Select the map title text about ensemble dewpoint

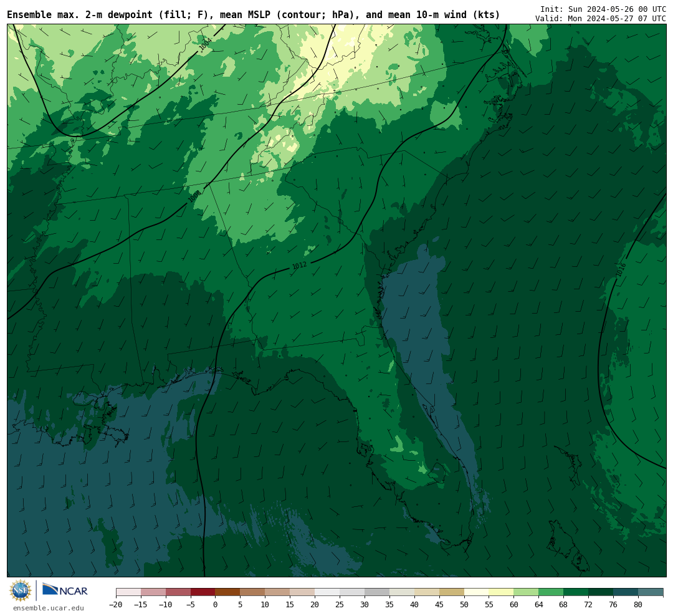pyautogui.click(x=253, y=15)
